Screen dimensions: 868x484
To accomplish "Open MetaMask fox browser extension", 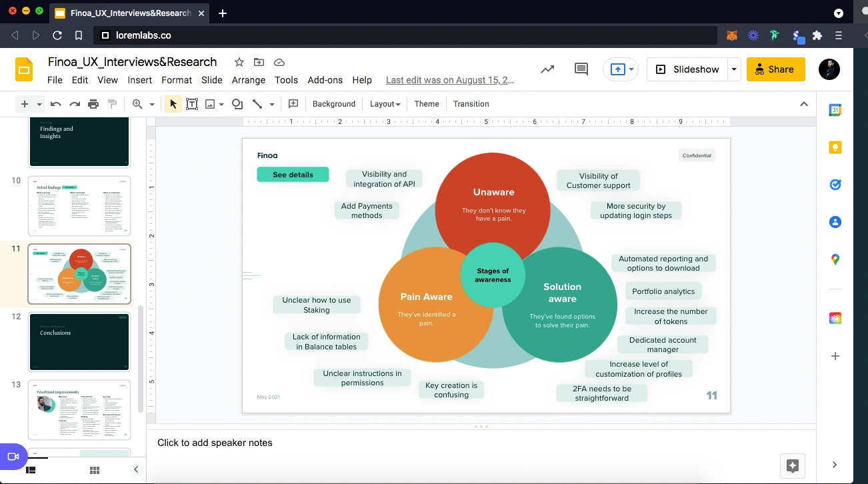I will [732, 35].
